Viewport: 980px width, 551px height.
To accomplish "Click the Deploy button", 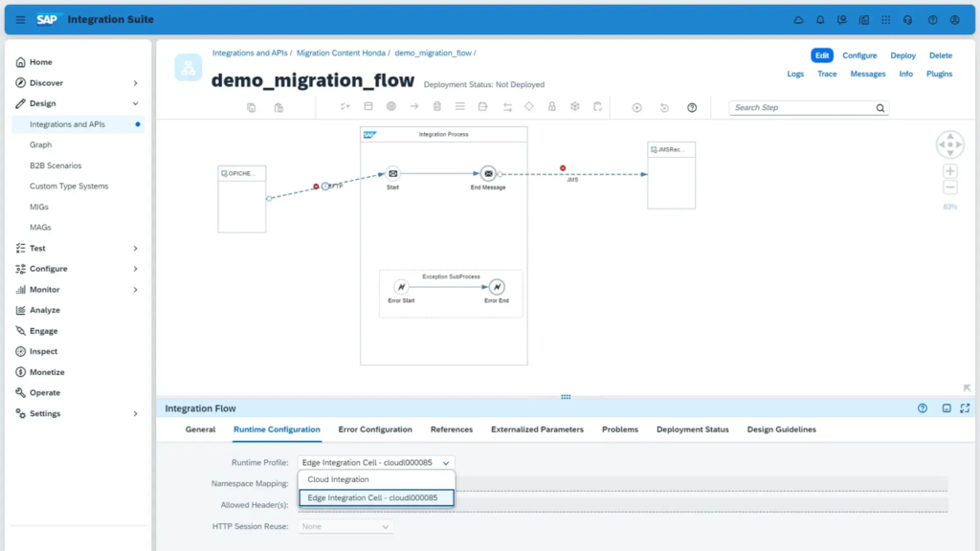I will coord(902,55).
